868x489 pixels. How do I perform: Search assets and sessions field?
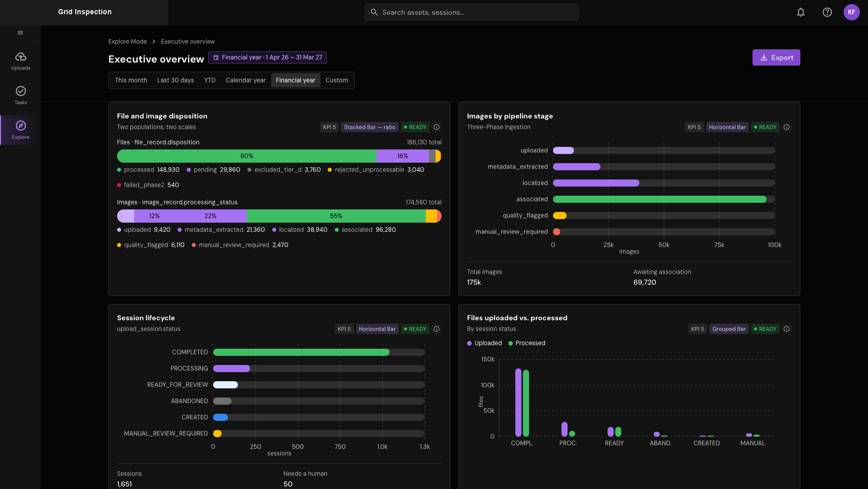(x=471, y=12)
